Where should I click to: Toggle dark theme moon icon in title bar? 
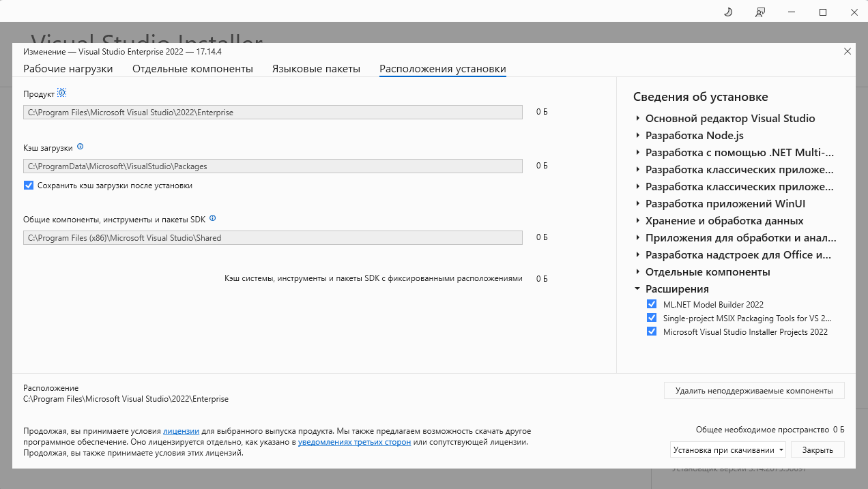coord(728,12)
